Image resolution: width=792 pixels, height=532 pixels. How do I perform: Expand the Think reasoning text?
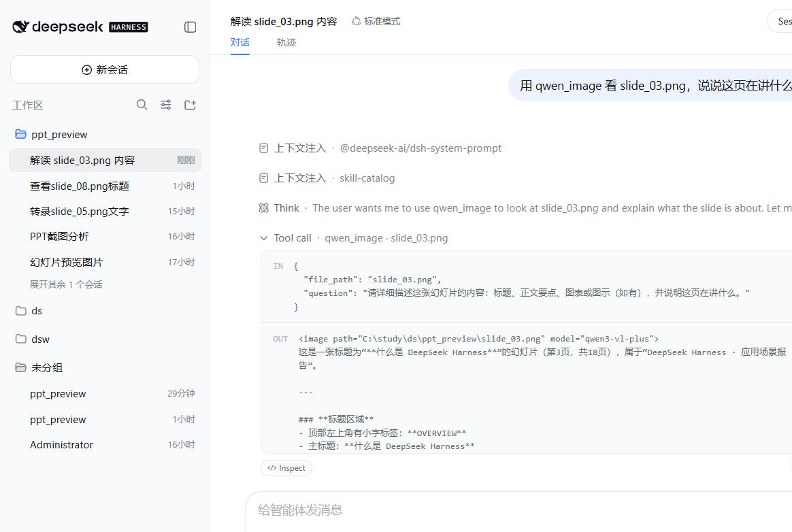click(x=552, y=207)
